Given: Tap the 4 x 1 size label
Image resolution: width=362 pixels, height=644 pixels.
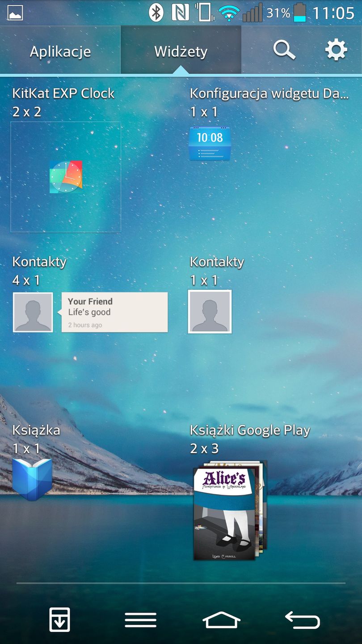Looking at the screenshot, I should coord(26,280).
